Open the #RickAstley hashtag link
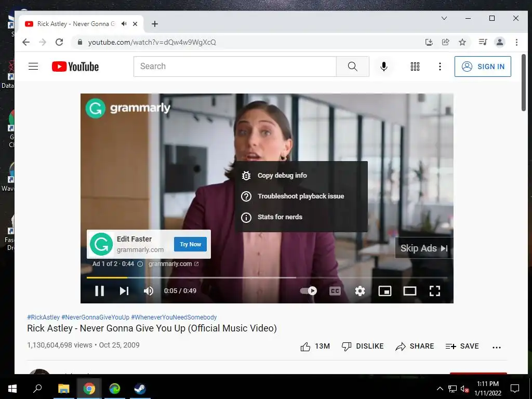Viewport: 532px width, 399px height. point(44,317)
